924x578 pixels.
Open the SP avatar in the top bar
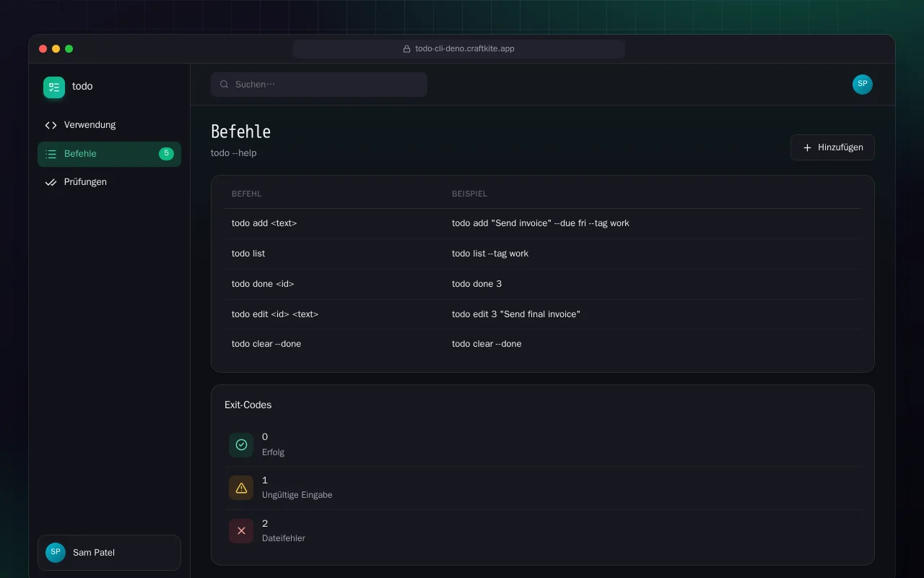863,85
